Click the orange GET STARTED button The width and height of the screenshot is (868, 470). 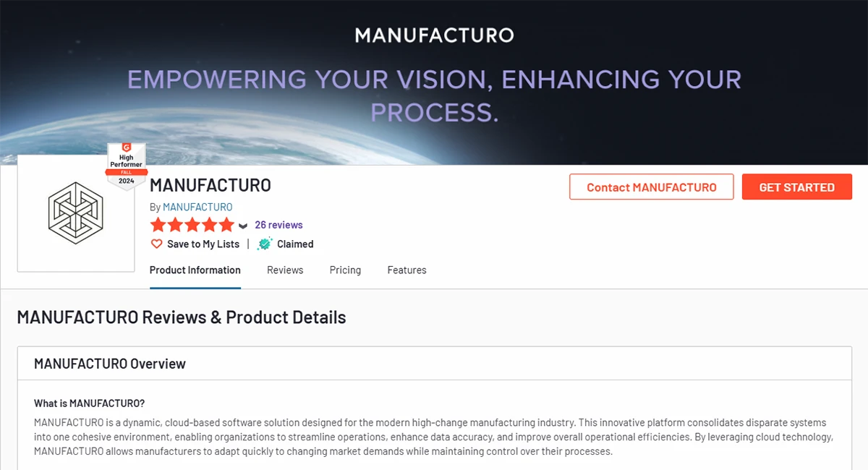[796, 187]
